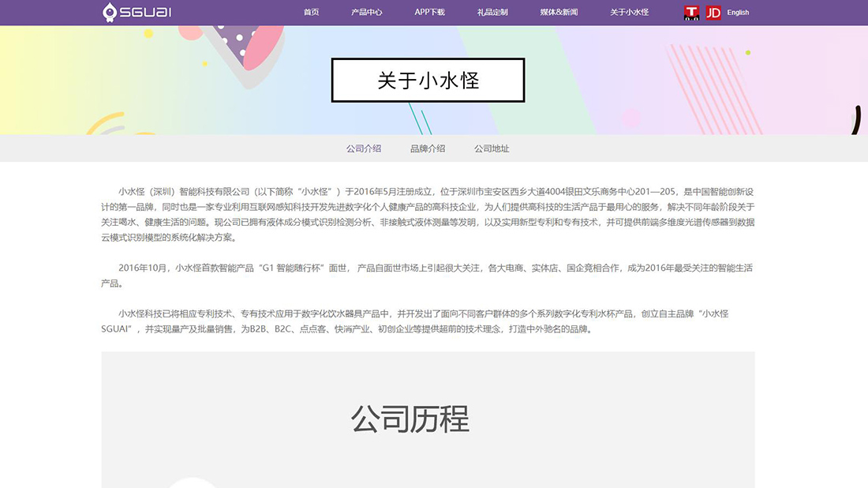868x488 pixels.
Task: Click the 公司历程 section heading
Action: 412,419
